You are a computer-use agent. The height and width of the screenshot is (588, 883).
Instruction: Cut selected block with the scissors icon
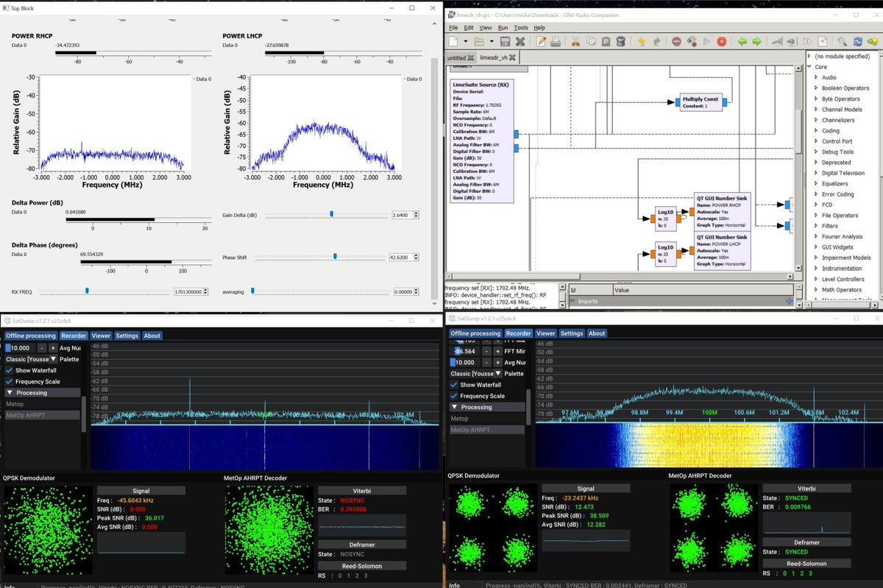(576, 42)
